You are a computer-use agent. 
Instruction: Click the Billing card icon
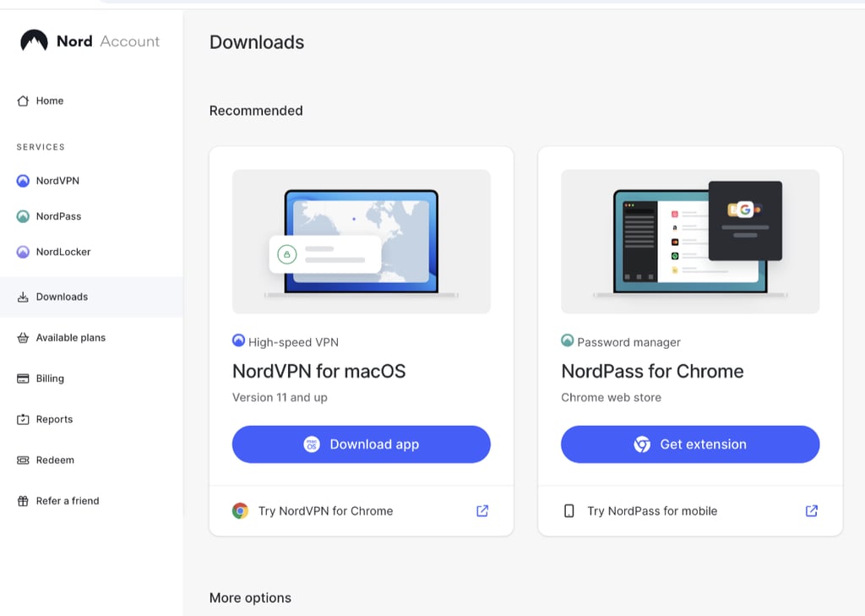[x=23, y=379]
